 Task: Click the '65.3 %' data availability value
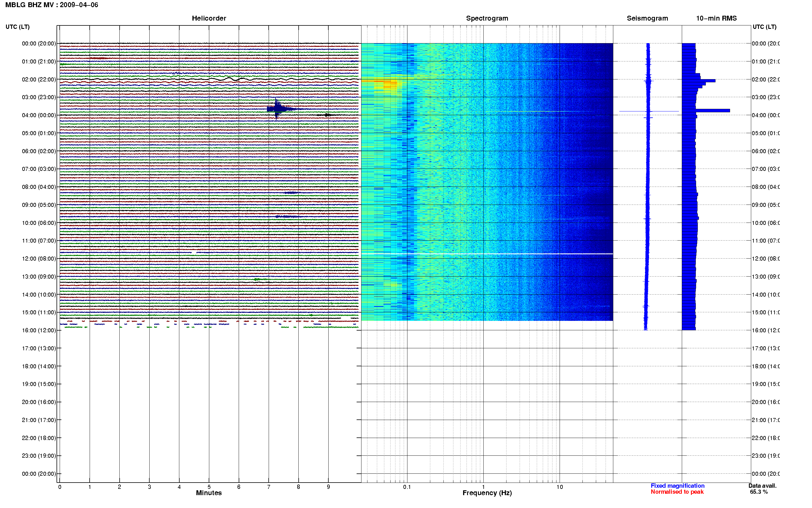759,492
